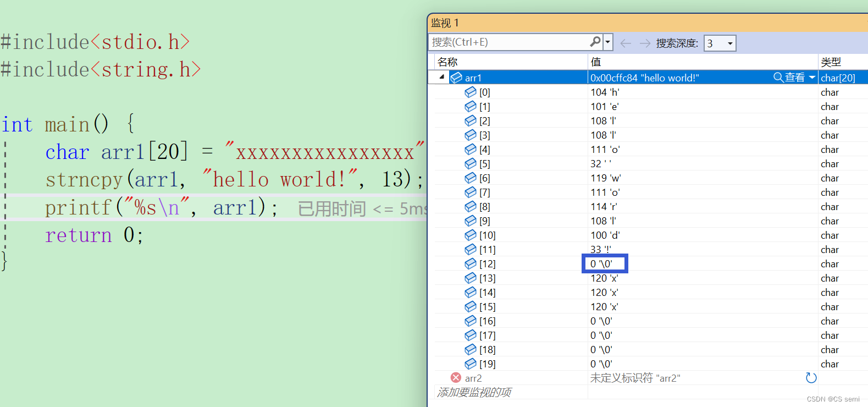Viewport: 868px width, 407px height.
Task: Select value 32 ' ' of element [5]
Action: click(601, 164)
